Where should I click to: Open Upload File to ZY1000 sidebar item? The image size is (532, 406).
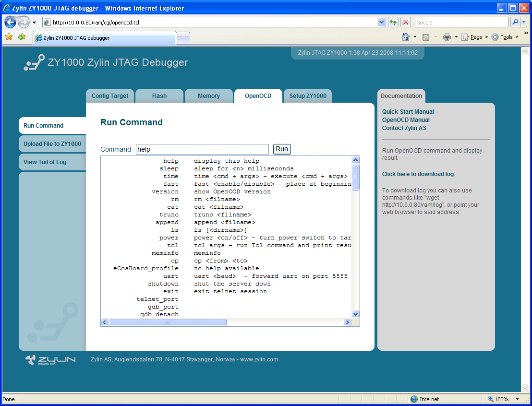[x=52, y=144]
